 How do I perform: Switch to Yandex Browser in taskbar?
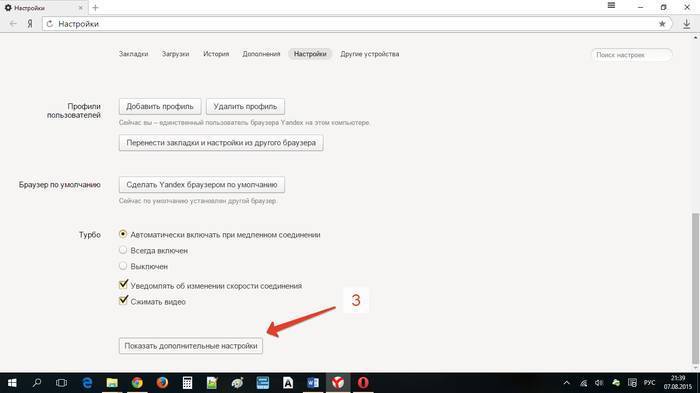(x=338, y=383)
